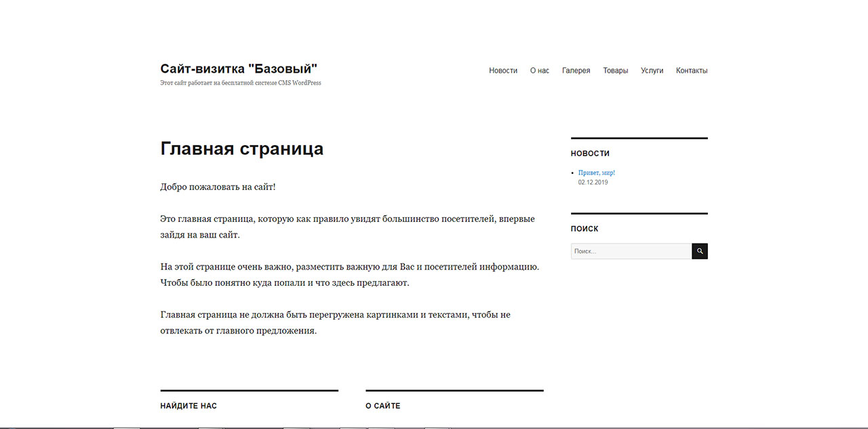This screenshot has width=868, height=429.
Task: Click the "НАЙДИТЕ НАС" footer widget heading
Action: 189,406
